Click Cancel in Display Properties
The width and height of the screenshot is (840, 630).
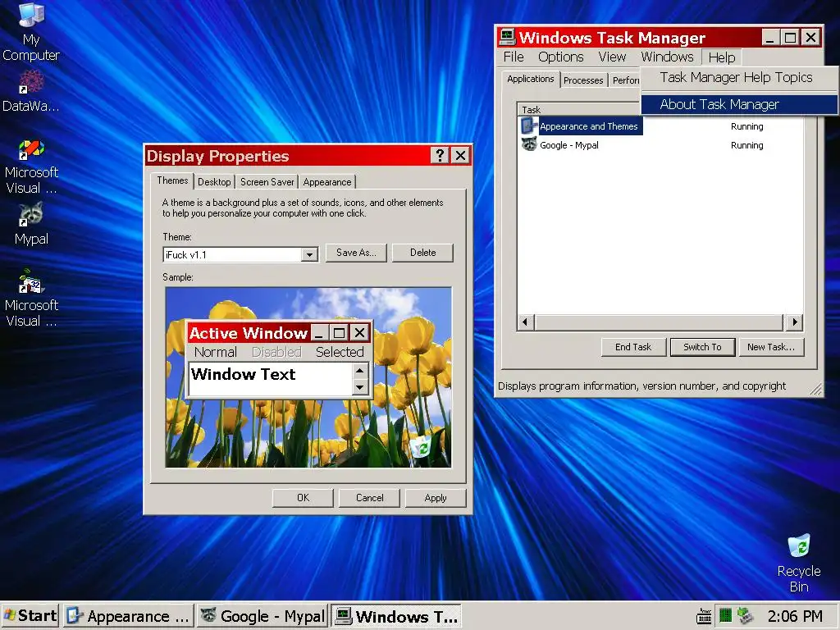pos(369,498)
